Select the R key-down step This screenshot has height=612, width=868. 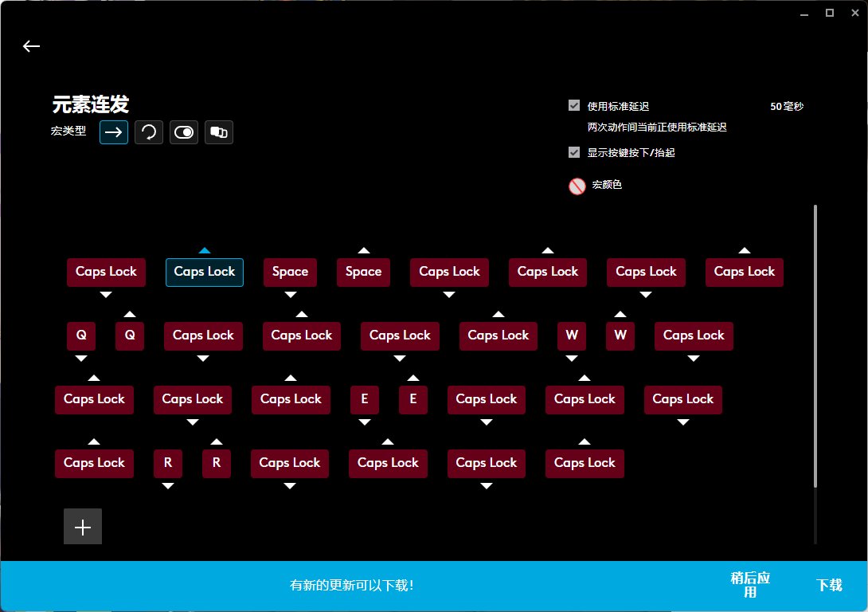click(168, 463)
